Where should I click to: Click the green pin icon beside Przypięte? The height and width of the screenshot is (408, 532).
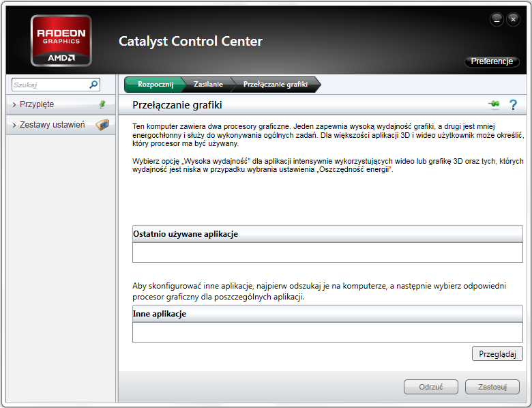(102, 104)
